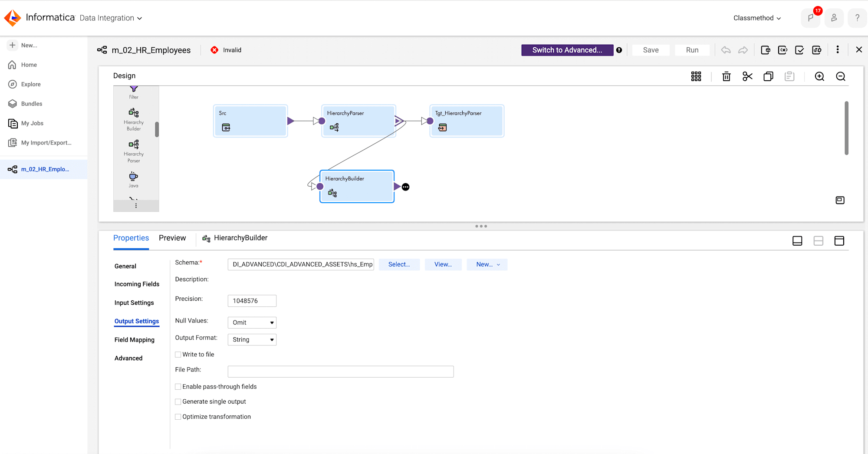The height and width of the screenshot is (454, 868).
Task: Click the HierarchyBuilder output ellipsis port
Action: 405,187
